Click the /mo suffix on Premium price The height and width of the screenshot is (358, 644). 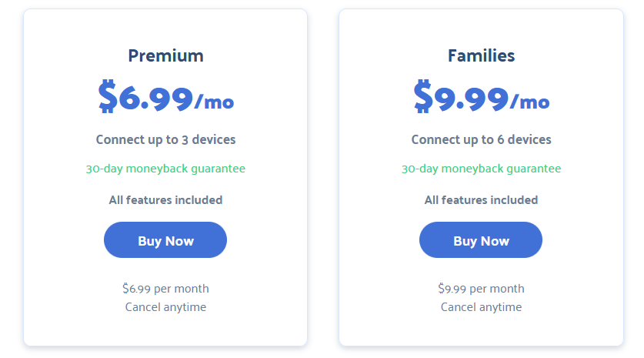click(x=214, y=102)
